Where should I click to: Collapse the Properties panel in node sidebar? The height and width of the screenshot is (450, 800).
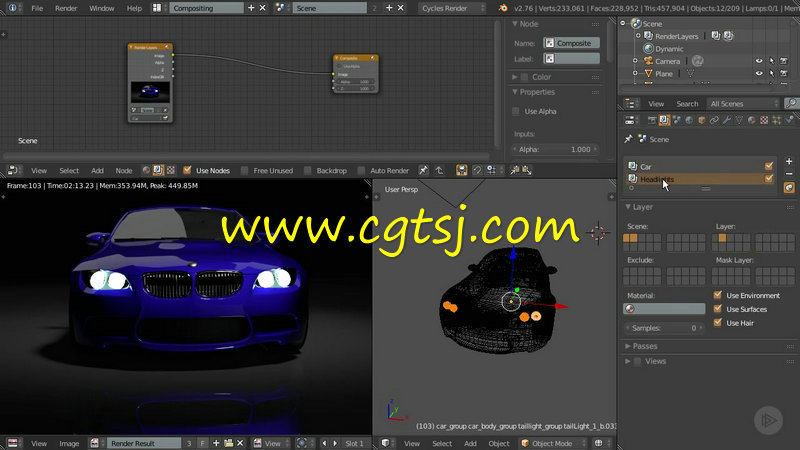pos(514,92)
